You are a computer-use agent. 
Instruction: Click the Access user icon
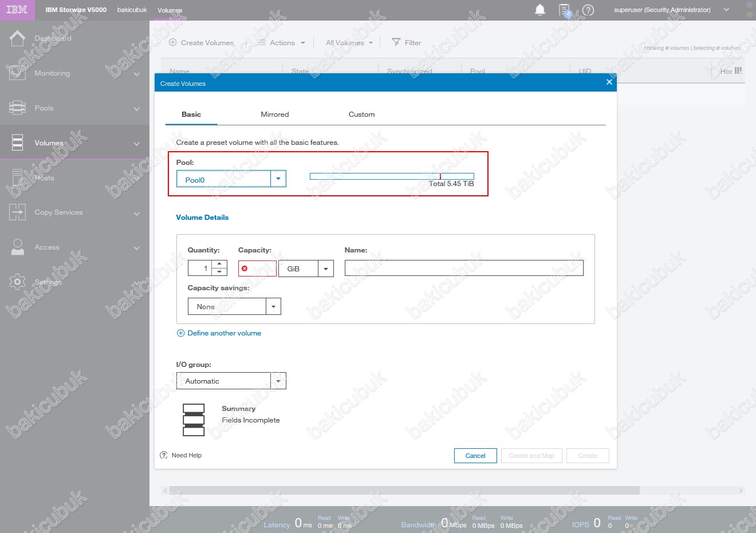(17, 247)
